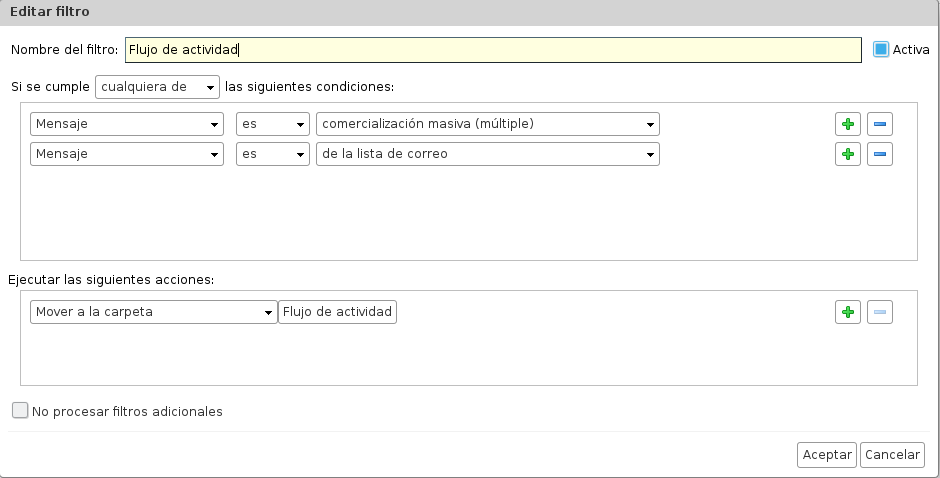Open first row's 'es' operator dropdown
The image size is (940, 478).
pos(273,124)
